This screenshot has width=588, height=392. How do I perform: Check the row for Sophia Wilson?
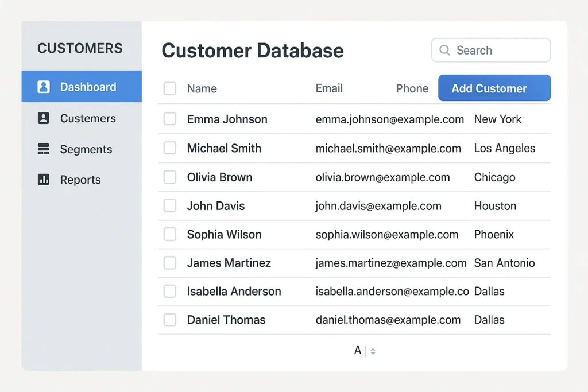click(x=170, y=234)
